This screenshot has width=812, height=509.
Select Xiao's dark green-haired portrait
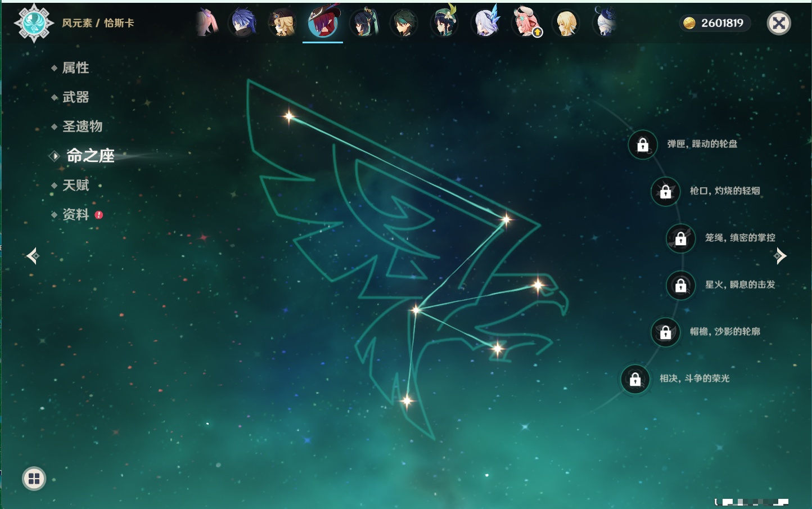tap(404, 23)
